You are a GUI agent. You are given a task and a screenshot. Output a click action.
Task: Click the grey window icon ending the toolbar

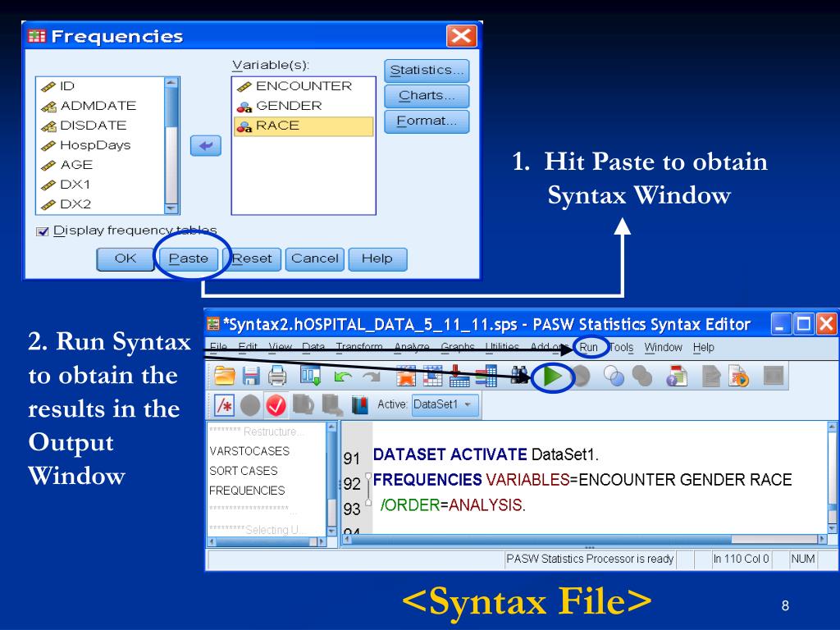click(773, 376)
